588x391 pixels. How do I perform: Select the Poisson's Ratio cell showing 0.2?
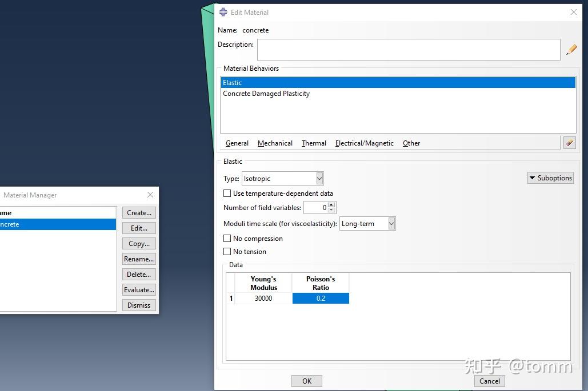point(321,298)
